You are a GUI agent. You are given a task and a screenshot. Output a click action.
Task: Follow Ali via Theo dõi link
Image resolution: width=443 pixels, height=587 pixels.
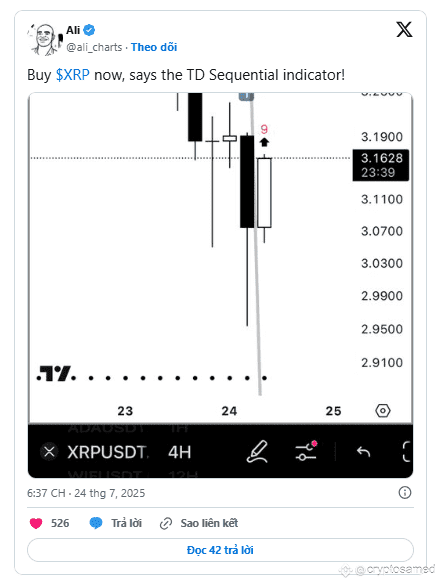[x=154, y=47]
